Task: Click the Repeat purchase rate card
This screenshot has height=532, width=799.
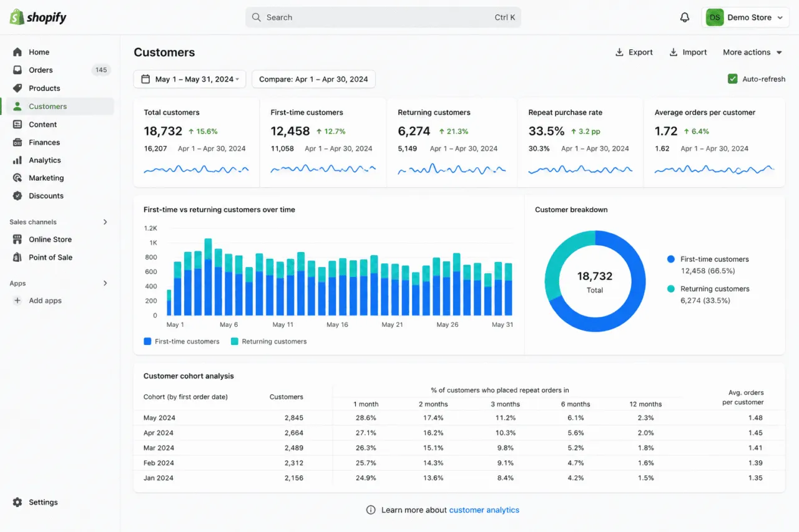Action: pos(580,142)
